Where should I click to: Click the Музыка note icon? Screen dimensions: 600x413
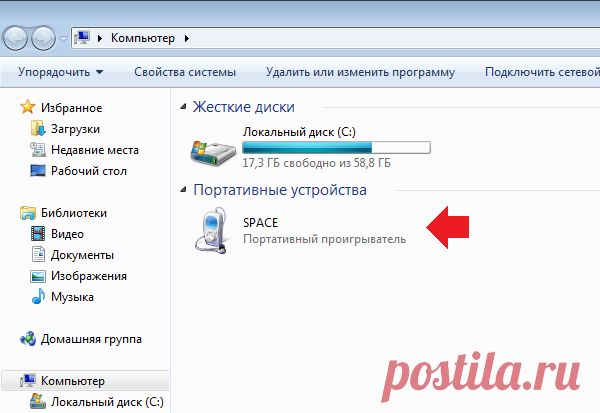[38, 296]
